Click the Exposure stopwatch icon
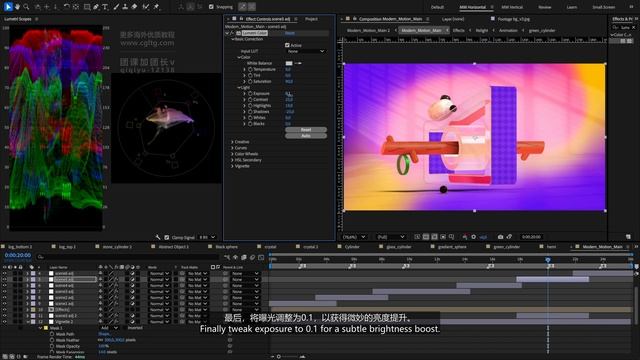 point(250,93)
